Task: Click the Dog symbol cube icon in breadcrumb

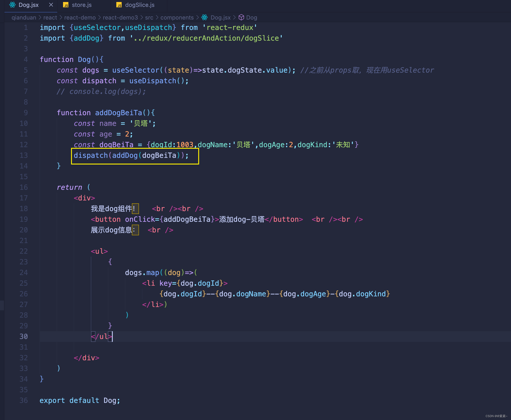Action: click(x=241, y=17)
